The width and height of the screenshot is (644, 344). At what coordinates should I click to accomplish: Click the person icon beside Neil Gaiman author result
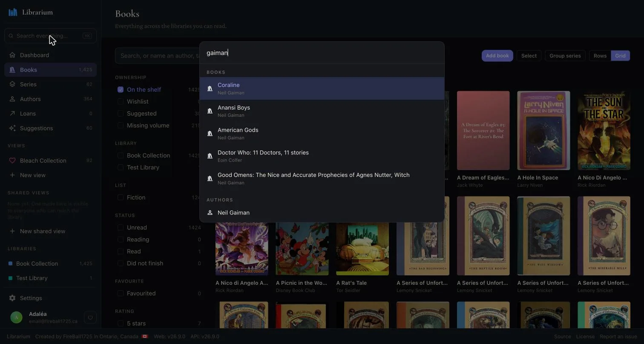tap(210, 213)
